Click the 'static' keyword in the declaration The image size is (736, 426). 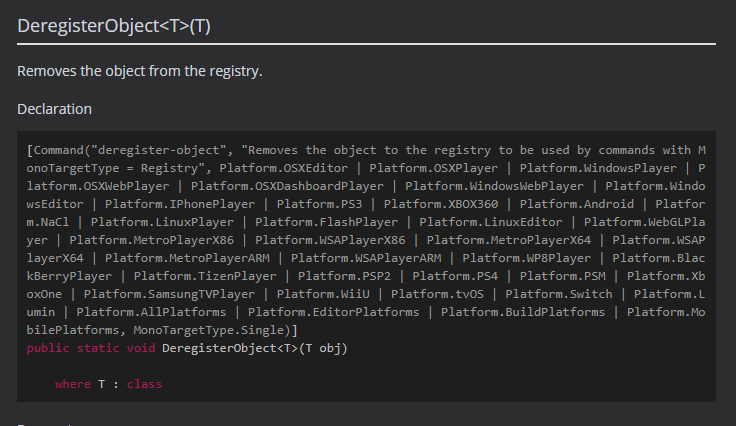[x=98, y=348]
